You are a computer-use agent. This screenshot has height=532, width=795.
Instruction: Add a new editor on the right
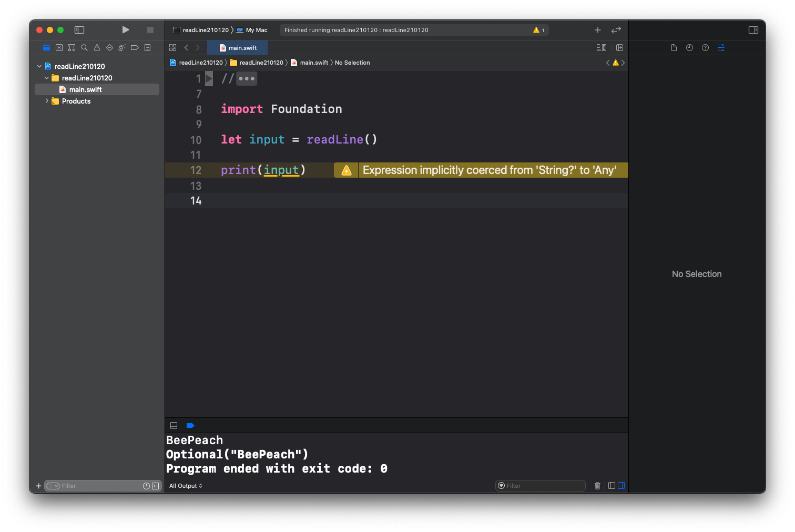[x=620, y=48]
